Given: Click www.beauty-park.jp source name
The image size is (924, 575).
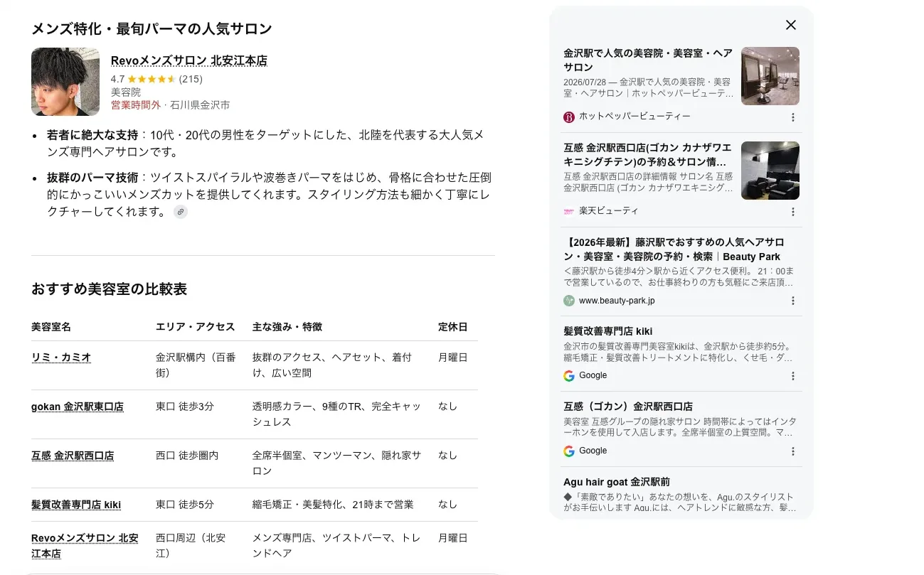Looking at the screenshot, I should pos(617,301).
